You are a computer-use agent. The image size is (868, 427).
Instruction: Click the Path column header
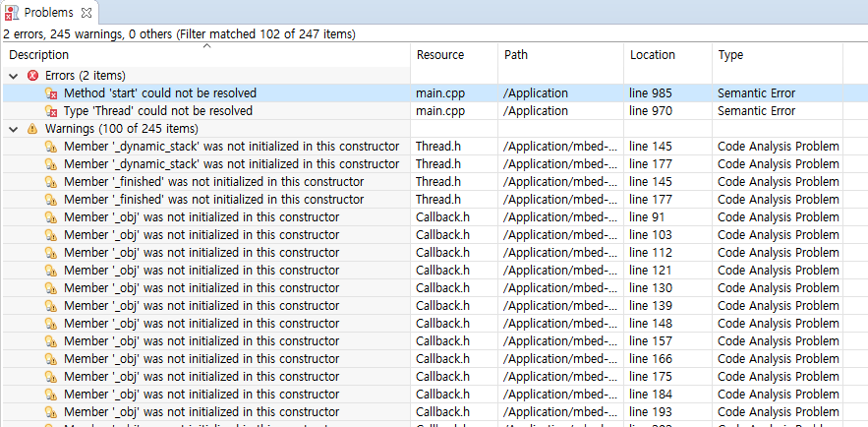tap(516, 55)
